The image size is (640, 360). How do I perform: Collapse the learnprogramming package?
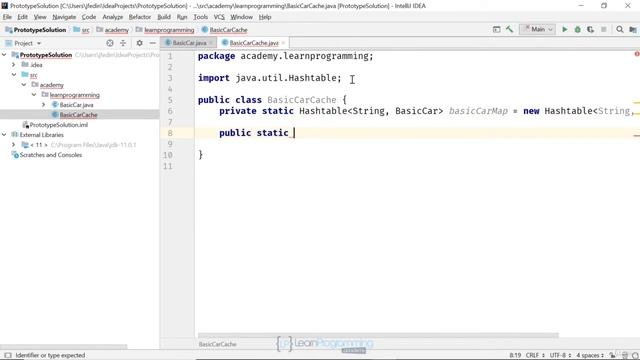tap(34, 95)
